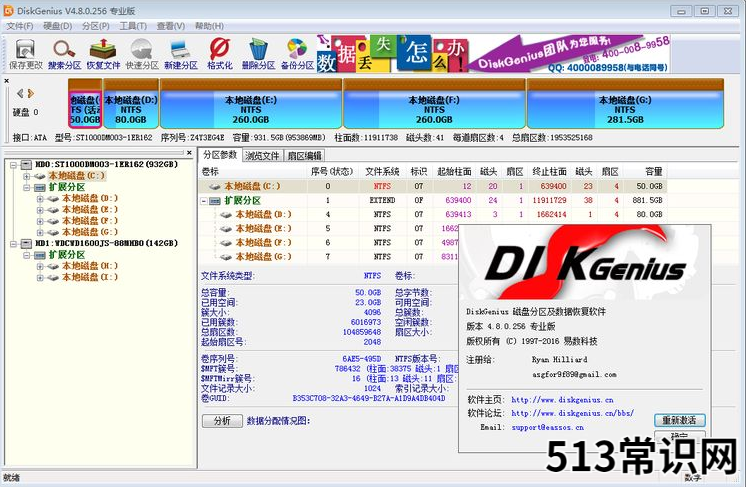The width and height of the screenshot is (747, 487).
Task: Collapse 扩展分区 row in the partition table
Action: point(204,201)
